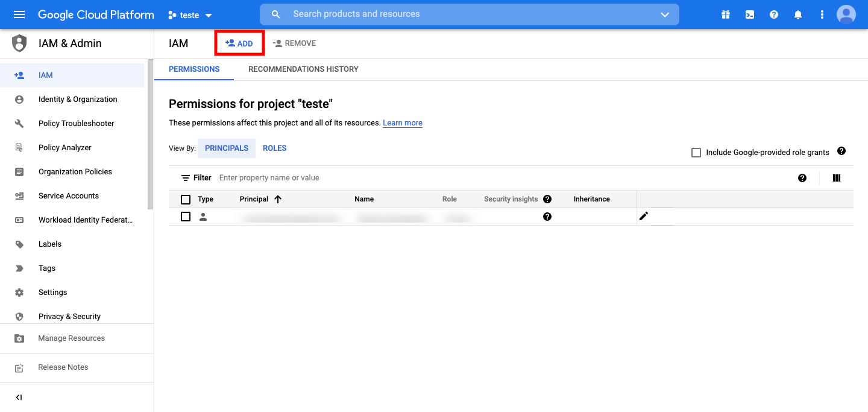The height and width of the screenshot is (412, 868).
Task: Click the Service Accounts sidebar icon
Action: tap(19, 196)
